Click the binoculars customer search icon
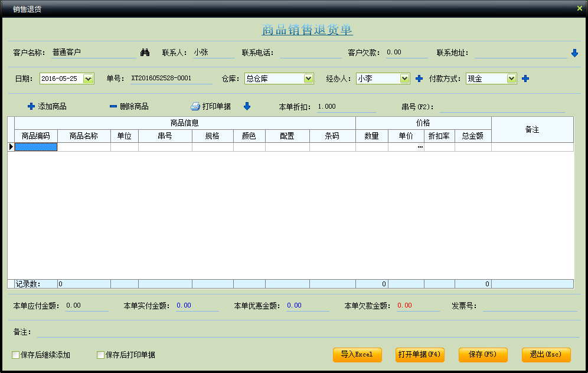 (x=145, y=53)
